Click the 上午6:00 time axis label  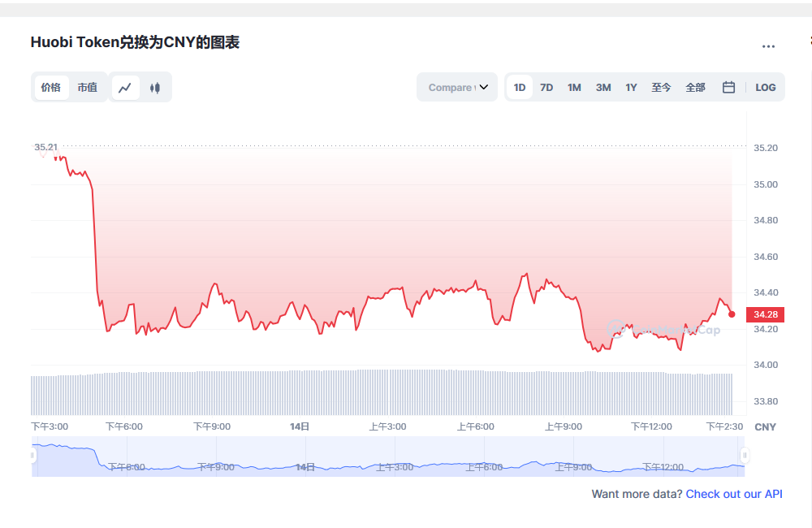tap(475, 426)
